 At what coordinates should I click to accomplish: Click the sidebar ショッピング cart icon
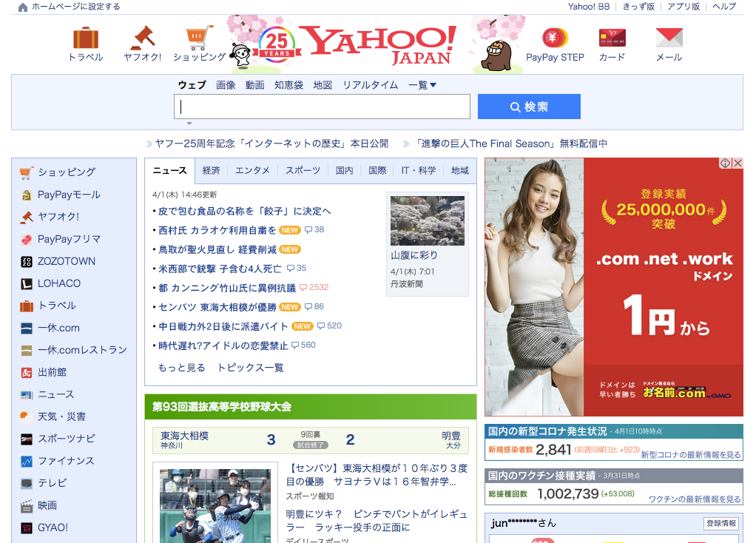click(x=26, y=172)
